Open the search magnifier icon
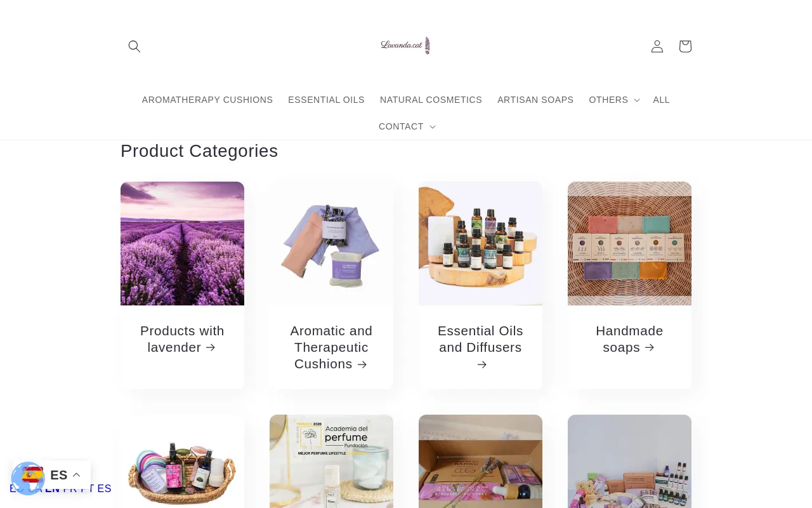 pos(134,46)
